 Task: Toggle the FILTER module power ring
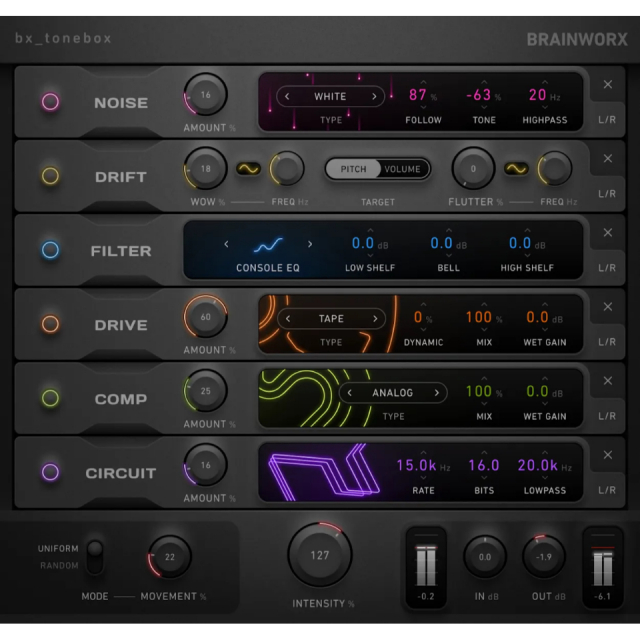pyautogui.click(x=51, y=250)
